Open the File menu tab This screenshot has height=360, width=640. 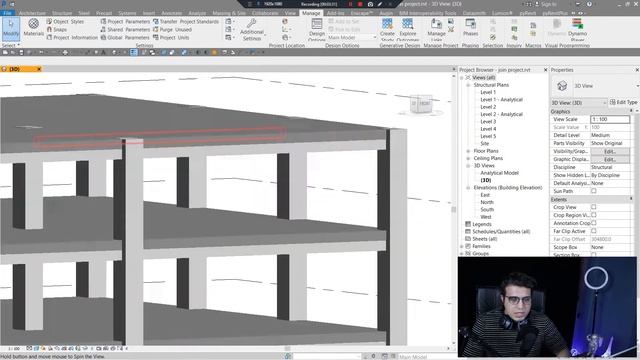tap(7, 13)
